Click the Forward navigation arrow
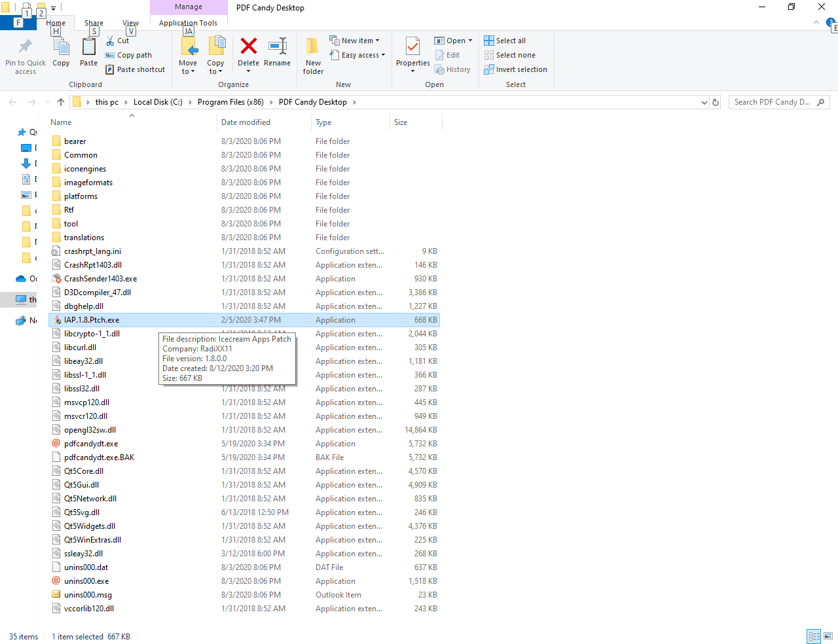The width and height of the screenshot is (838, 644). tap(31, 102)
